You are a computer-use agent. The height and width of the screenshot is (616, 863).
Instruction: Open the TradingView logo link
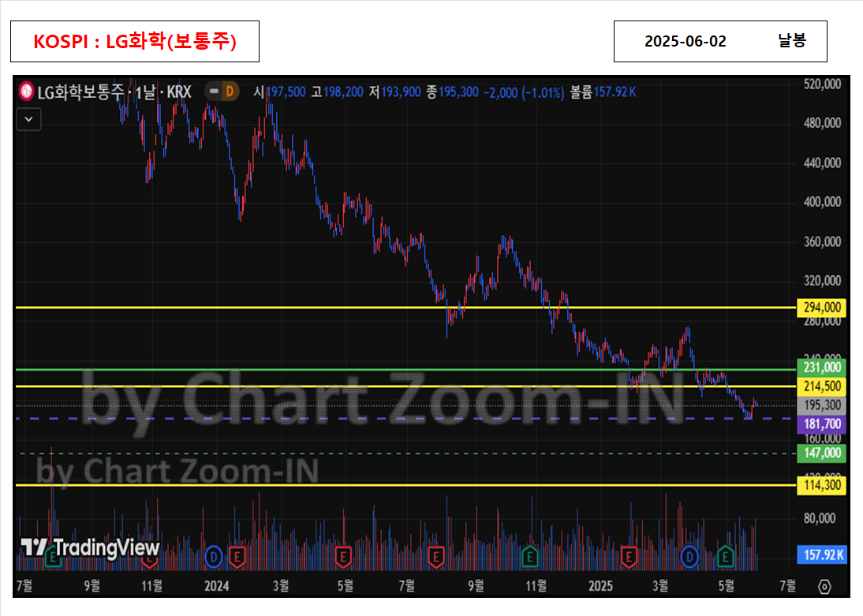click(x=91, y=547)
